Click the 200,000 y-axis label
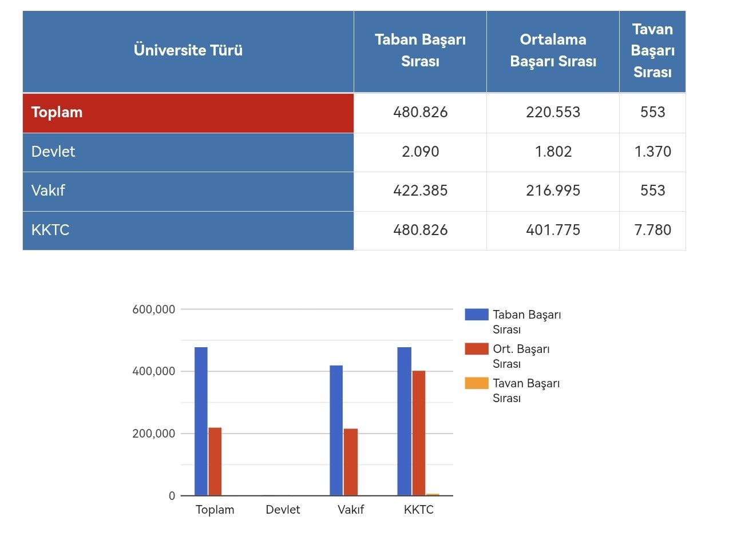The width and height of the screenshot is (729, 560). pyautogui.click(x=154, y=434)
